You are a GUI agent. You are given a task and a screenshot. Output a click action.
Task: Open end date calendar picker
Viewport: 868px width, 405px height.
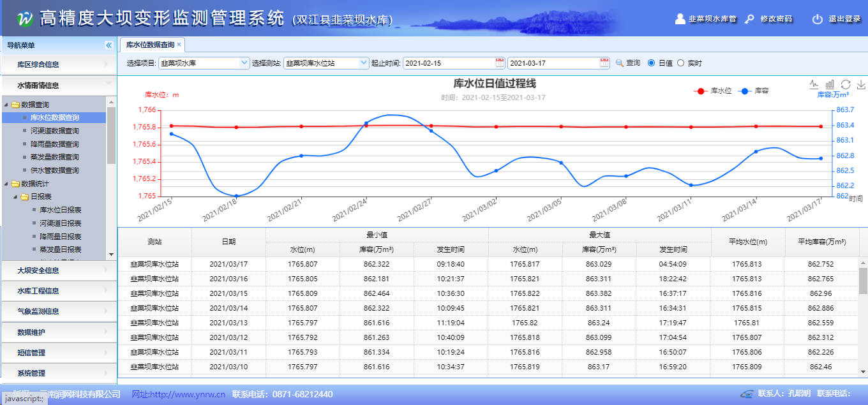[x=604, y=63]
